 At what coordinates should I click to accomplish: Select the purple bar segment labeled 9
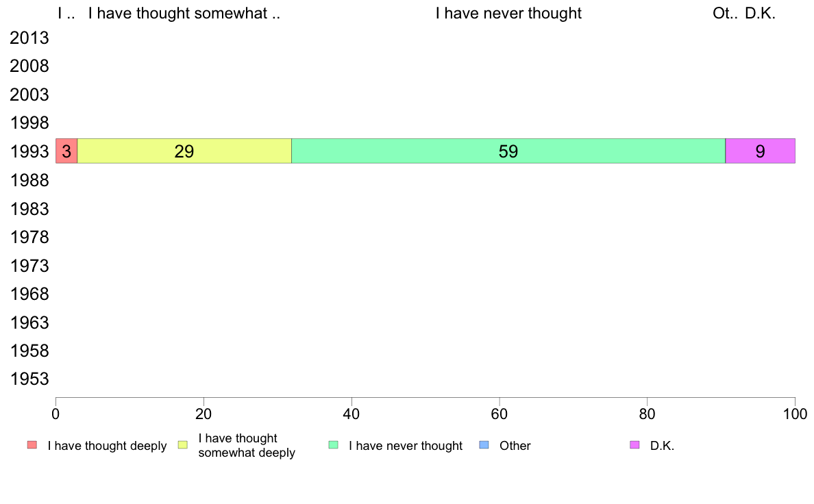[x=760, y=151]
